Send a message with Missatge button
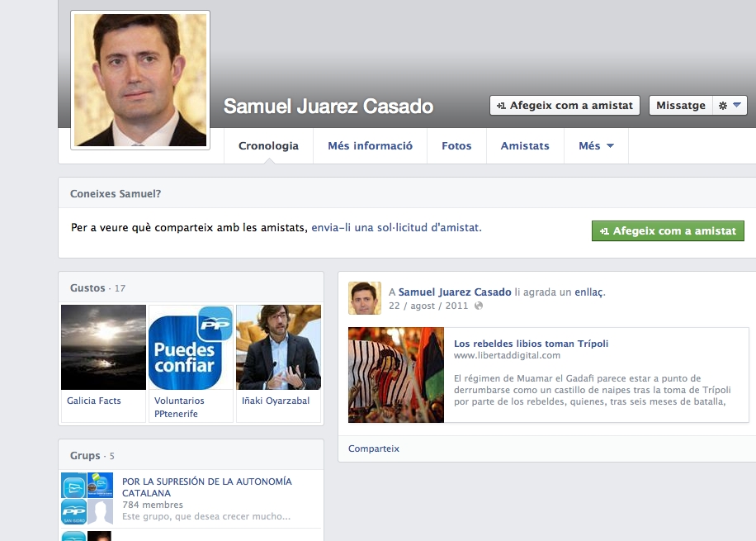Screen dimensions: 756x541 tap(681, 106)
